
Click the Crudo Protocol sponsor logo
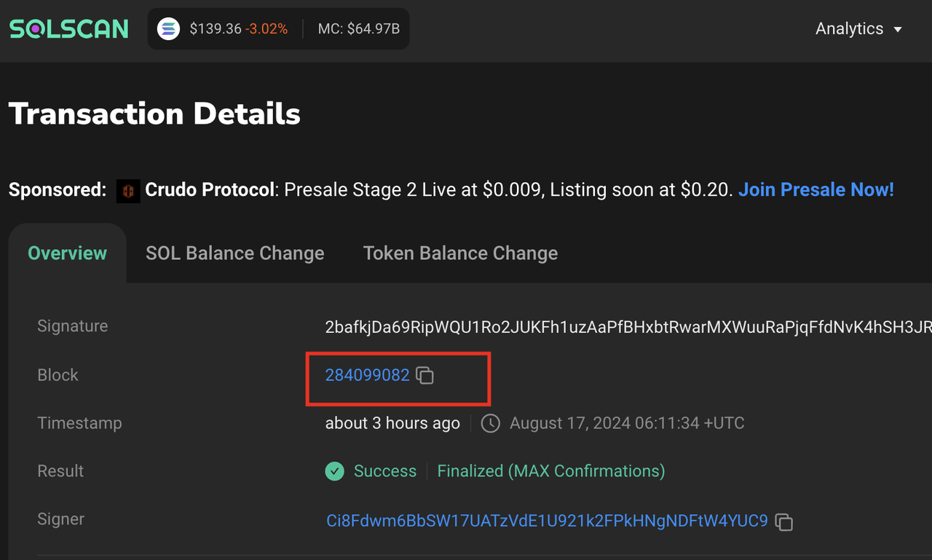coord(128,191)
